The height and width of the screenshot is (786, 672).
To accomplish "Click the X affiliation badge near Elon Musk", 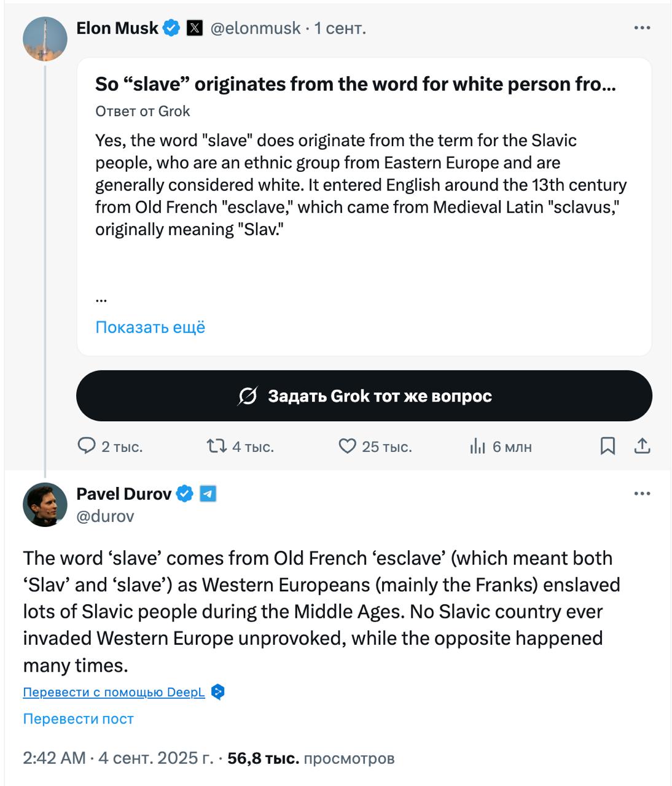I will pos(195,28).
